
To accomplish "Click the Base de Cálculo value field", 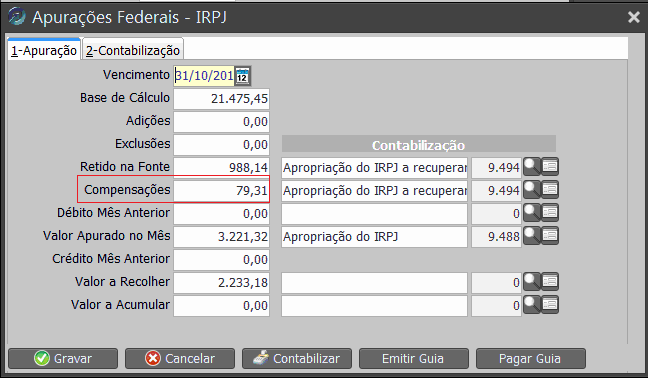I will (x=222, y=99).
